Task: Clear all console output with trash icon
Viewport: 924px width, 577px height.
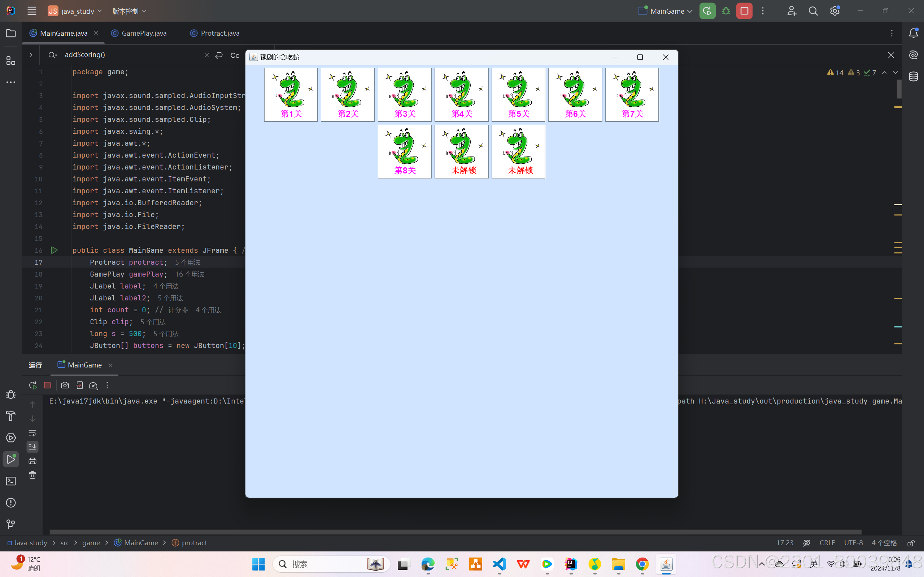Action: (32, 475)
